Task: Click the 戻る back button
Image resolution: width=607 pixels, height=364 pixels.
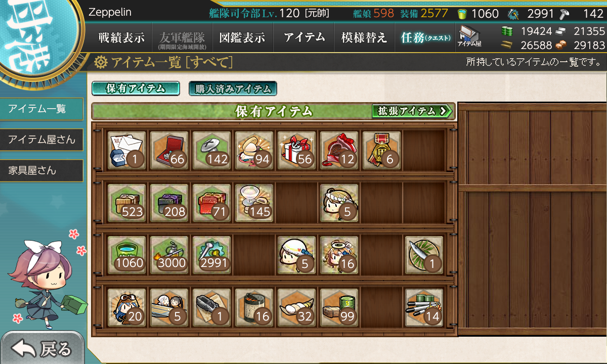Action: (x=43, y=348)
